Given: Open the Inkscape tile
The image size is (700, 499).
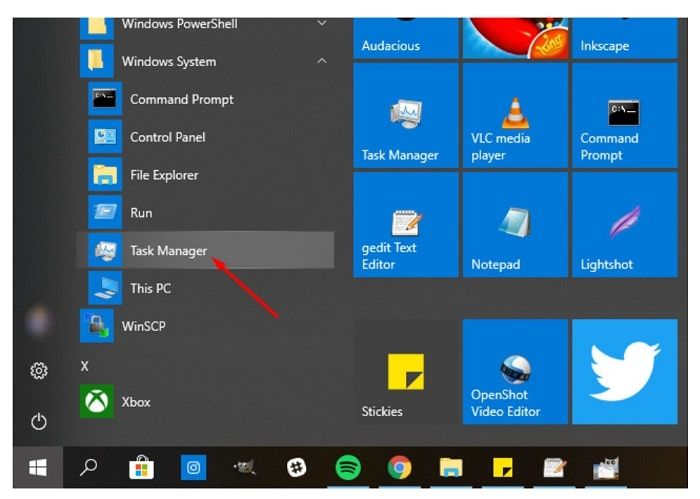Looking at the screenshot, I should pyautogui.click(x=625, y=38).
